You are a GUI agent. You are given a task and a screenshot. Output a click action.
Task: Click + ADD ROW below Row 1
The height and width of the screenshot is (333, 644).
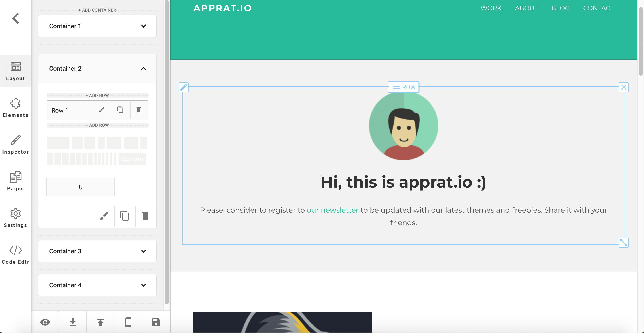click(x=97, y=125)
